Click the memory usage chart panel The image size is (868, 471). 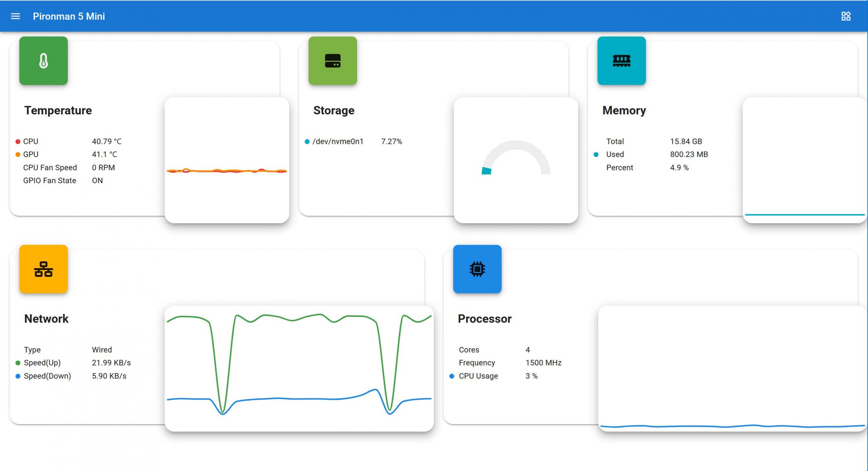804,160
